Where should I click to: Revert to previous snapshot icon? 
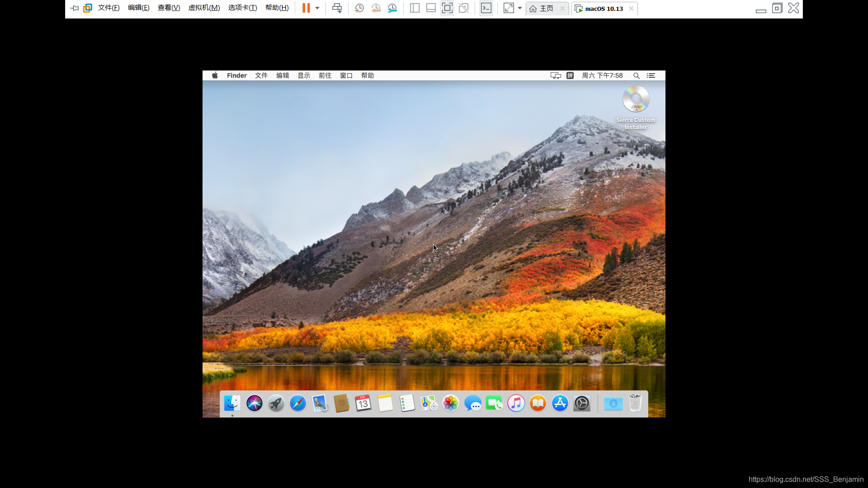click(x=376, y=8)
